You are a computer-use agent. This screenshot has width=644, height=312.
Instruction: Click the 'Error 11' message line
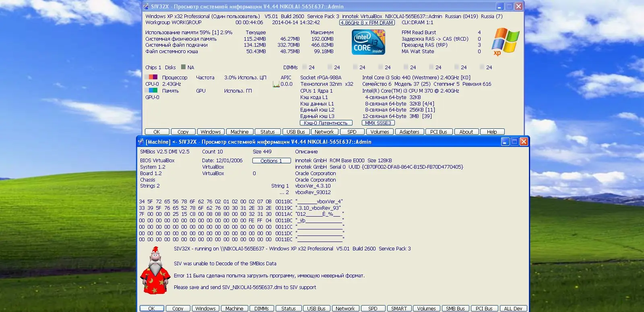pos(269,276)
